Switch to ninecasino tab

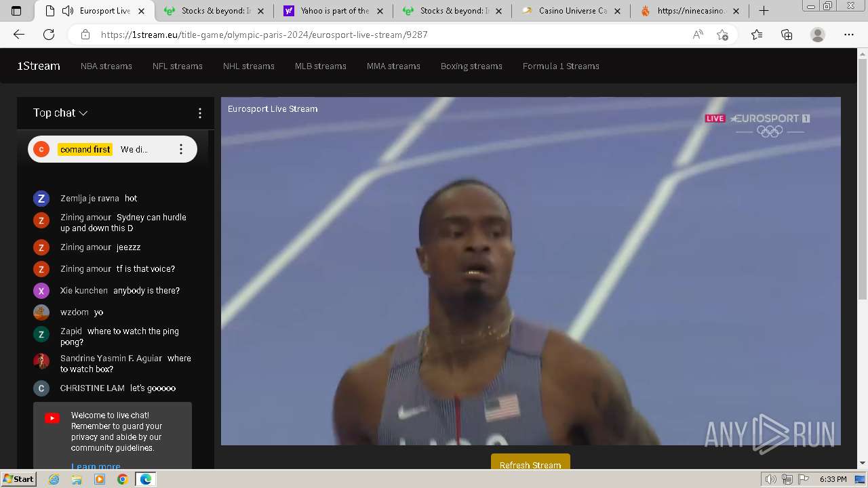tap(690, 11)
